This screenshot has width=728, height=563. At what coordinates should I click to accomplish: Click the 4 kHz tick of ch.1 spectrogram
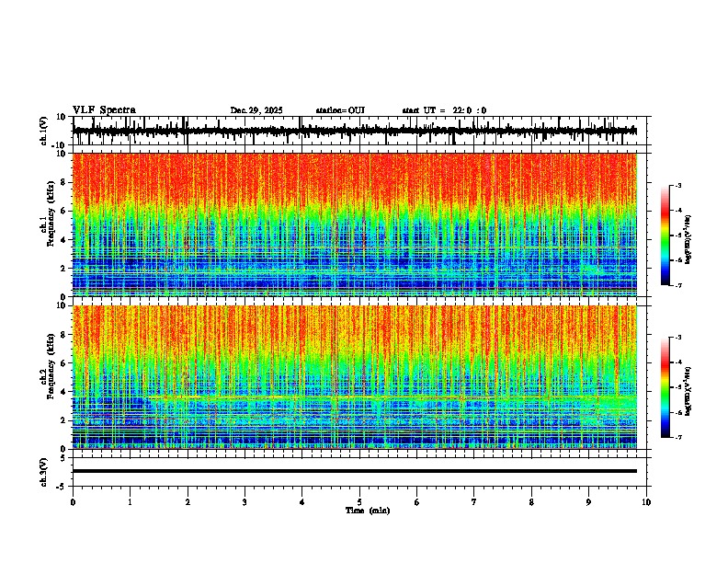[63, 240]
